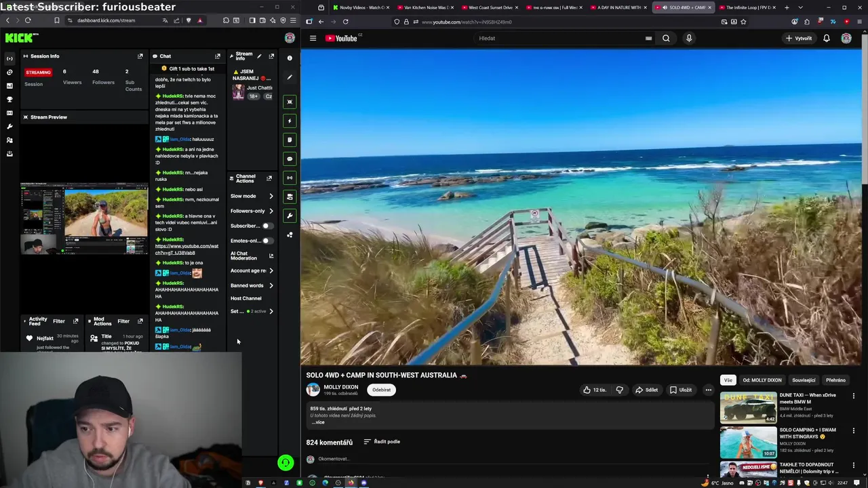Click YouTube search magnifier button

666,39
